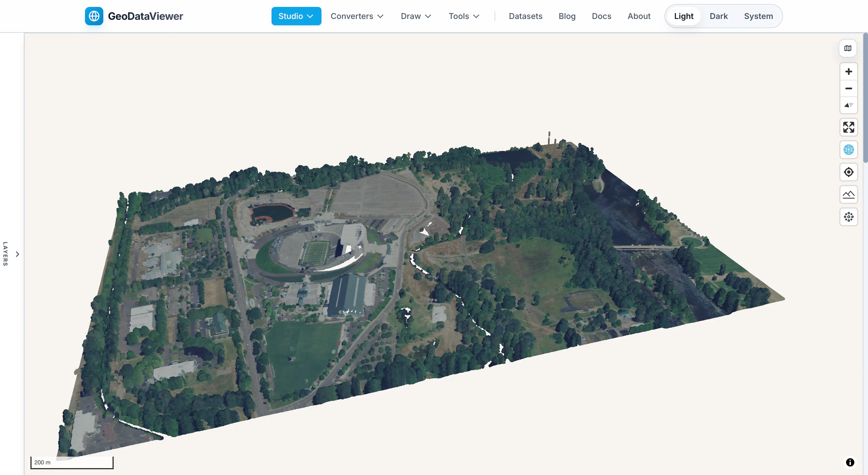Click the GeoDataViewer title text
The height and width of the screenshot is (475, 868).
pyautogui.click(x=145, y=16)
